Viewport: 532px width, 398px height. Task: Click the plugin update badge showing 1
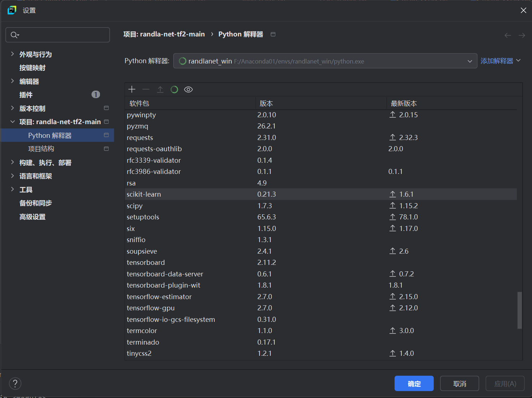pyautogui.click(x=96, y=95)
